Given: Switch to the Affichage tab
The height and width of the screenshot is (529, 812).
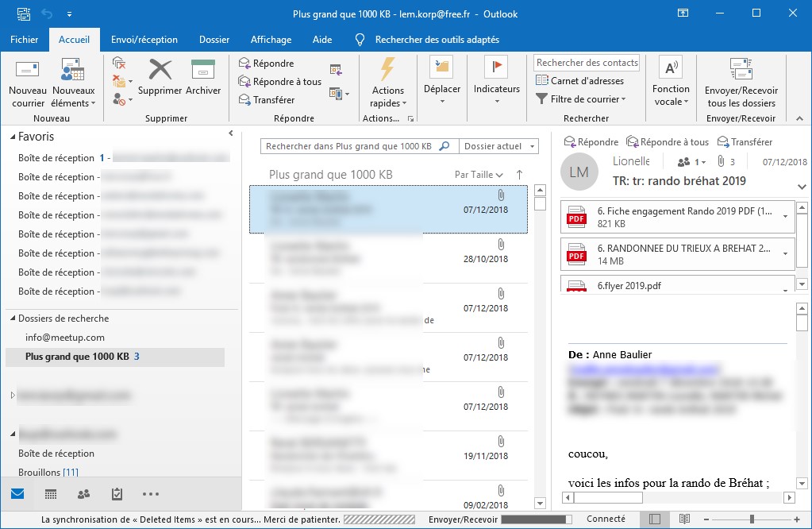Looking at the screenshot, I should coord(271,40).
